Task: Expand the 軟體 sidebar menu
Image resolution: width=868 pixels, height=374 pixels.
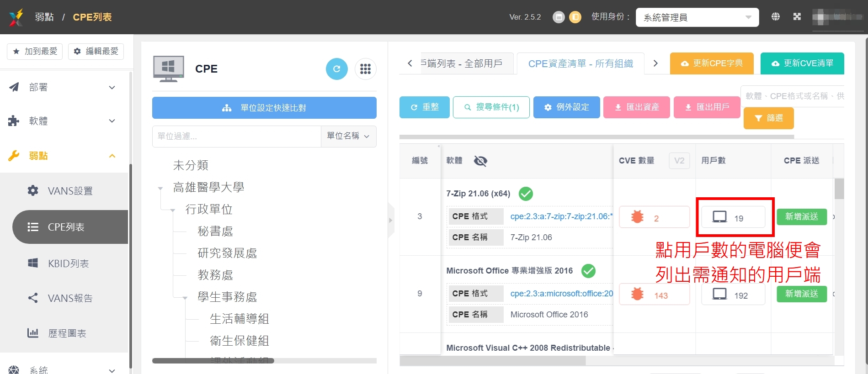Action: pyautogui.click(x=64, y=121)
